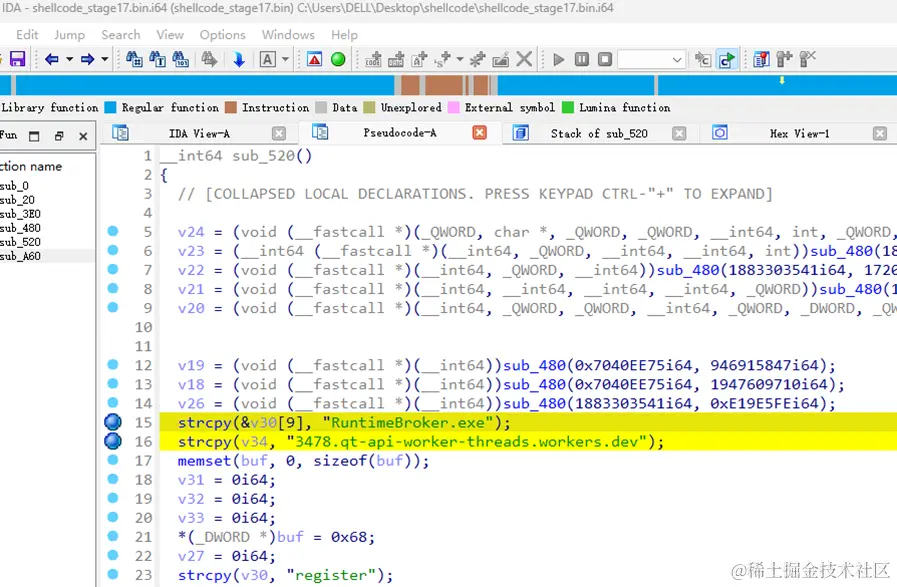The image size is (897, 587).
Task: Close the functions panel
Action: click(x=83, y=136)
